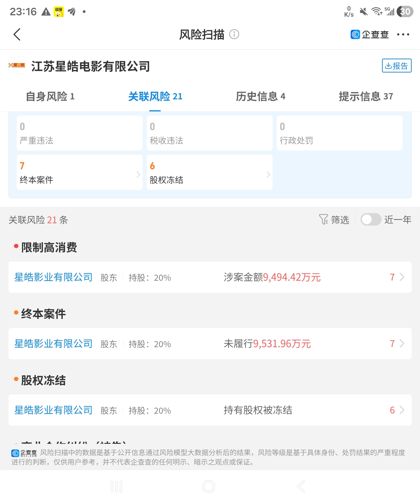The image size is (420, 504).
Task: Tap the warning triangle status icon
Action: (x=46, y=12)
